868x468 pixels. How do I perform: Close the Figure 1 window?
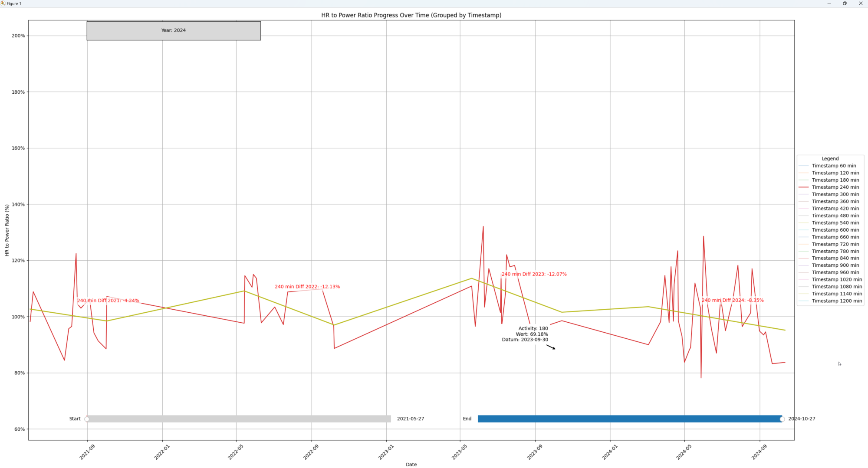tap(860, 3)
